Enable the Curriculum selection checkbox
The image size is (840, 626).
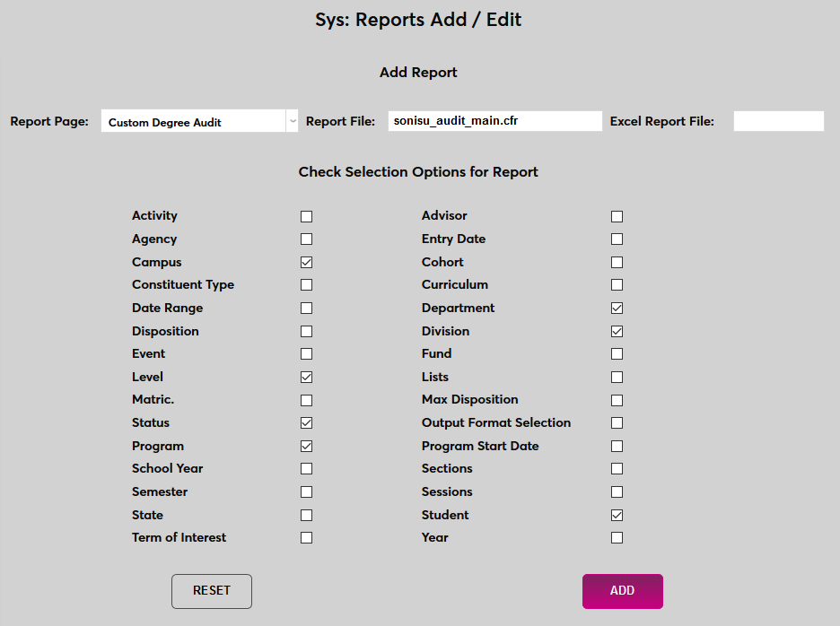(x=617, y=284)
